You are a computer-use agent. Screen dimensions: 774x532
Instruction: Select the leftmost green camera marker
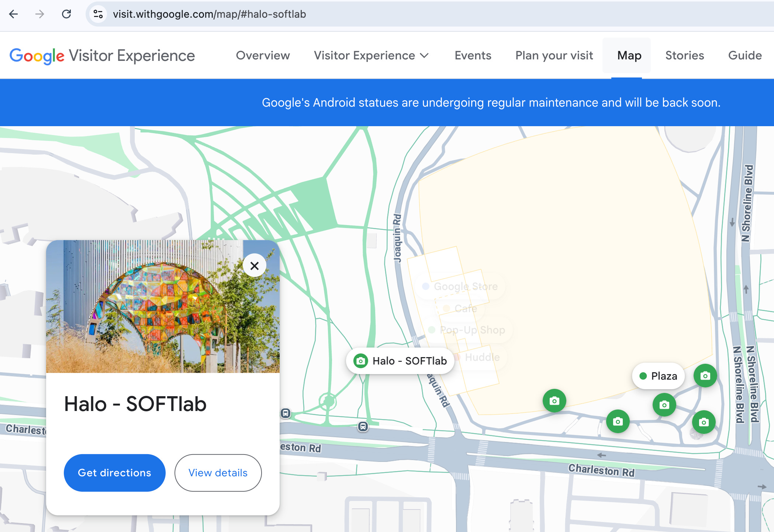click(554, 401)
